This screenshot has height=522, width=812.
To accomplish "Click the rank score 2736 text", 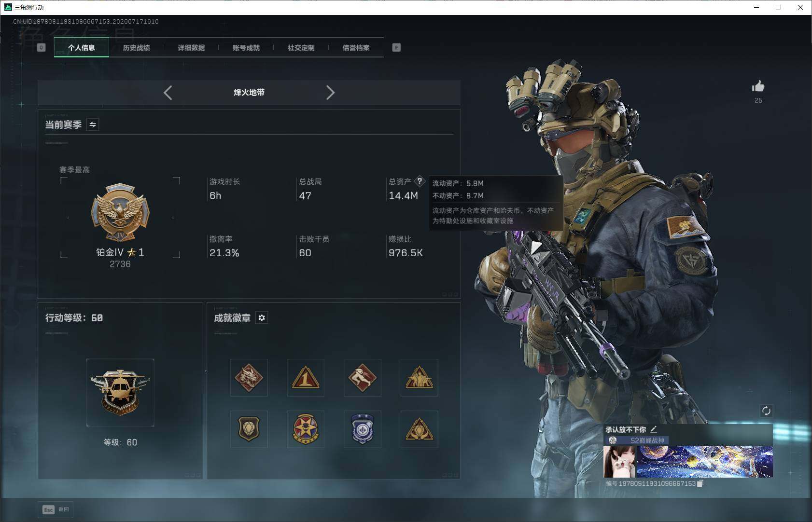I will (120, 264).
